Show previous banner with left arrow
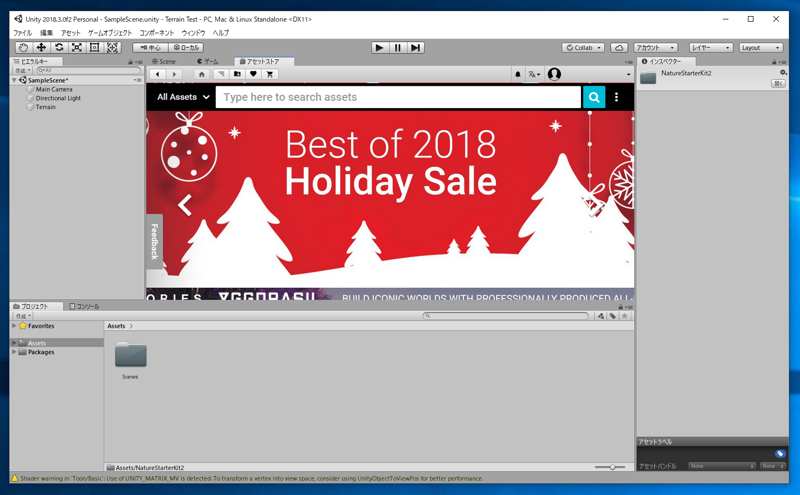 pos(185,205)
